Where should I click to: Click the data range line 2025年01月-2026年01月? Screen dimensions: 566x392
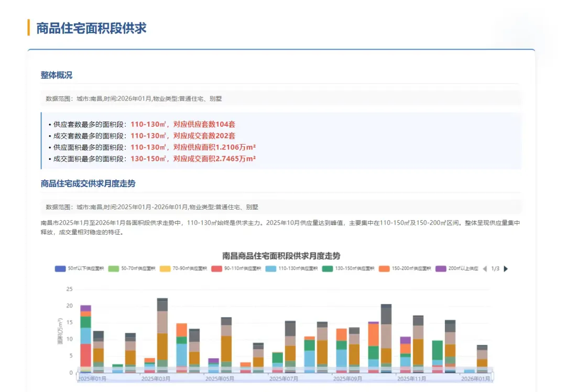coord(152,207)
